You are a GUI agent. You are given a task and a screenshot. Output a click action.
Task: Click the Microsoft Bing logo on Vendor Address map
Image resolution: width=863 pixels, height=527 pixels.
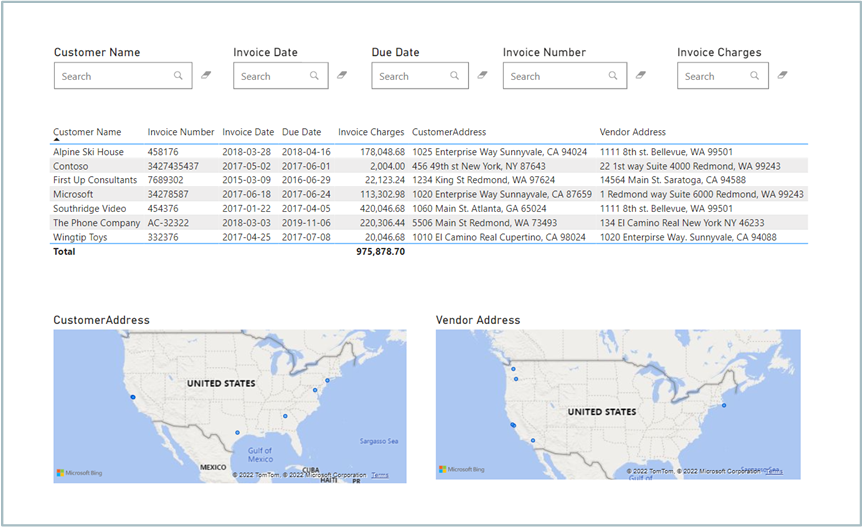coord(462,469)
